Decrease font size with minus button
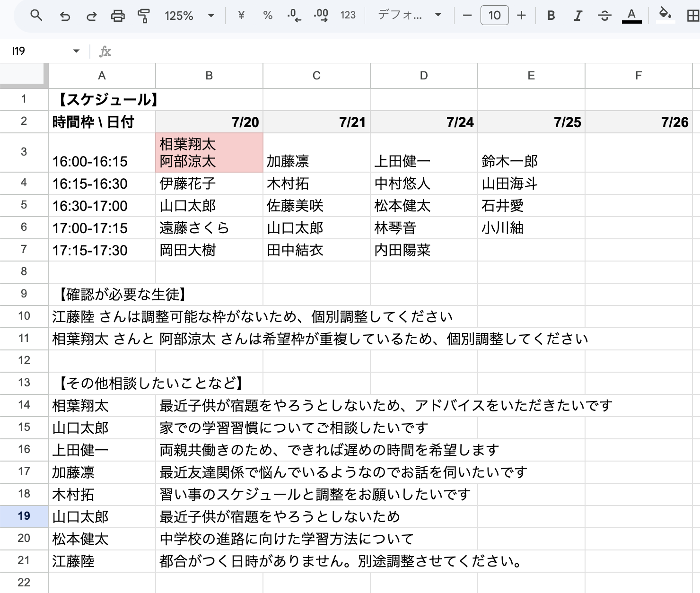Screen dimensions: 700x593 [467, 16]
